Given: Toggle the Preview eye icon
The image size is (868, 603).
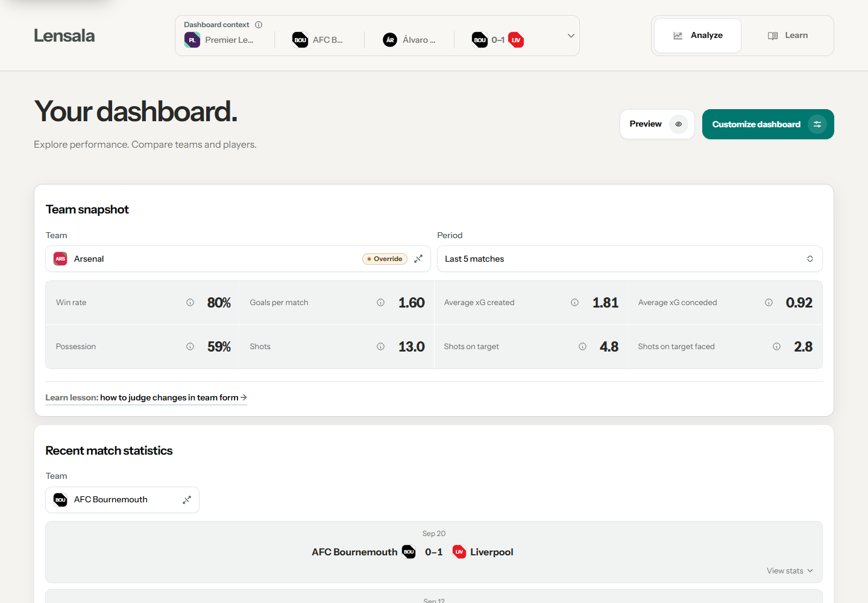Looking at the screenshot, I should tap(679, 124).
